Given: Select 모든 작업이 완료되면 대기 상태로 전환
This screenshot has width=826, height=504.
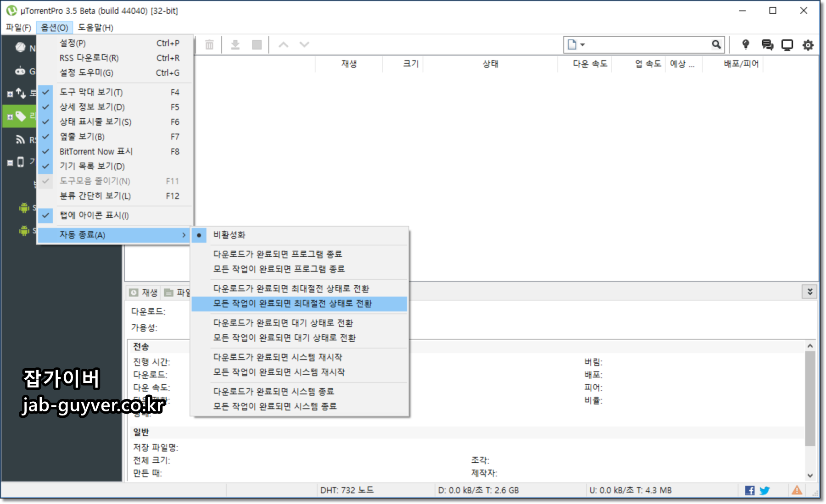Looking at the screenshot, I should pos(299,338).
